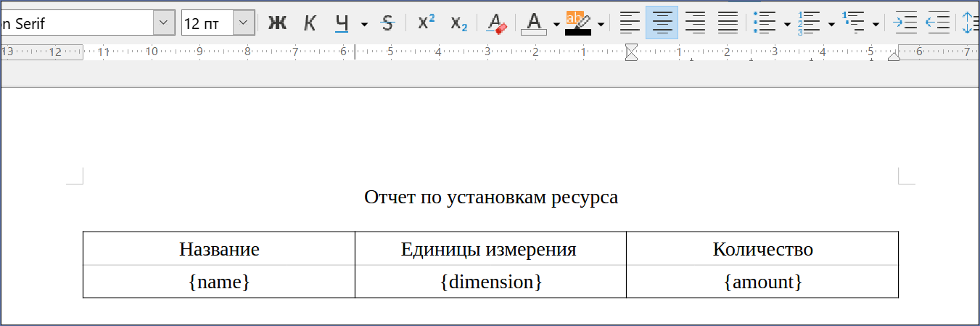
Task: Toggle ordered numbered list
Action: click(x=810, y=23)
